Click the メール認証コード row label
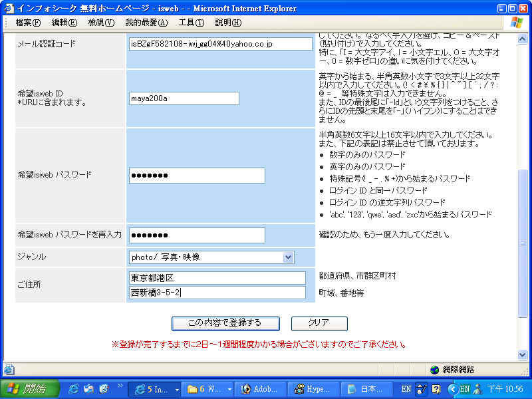The height and width of the screenshot is (399, 532). [47, 44]
